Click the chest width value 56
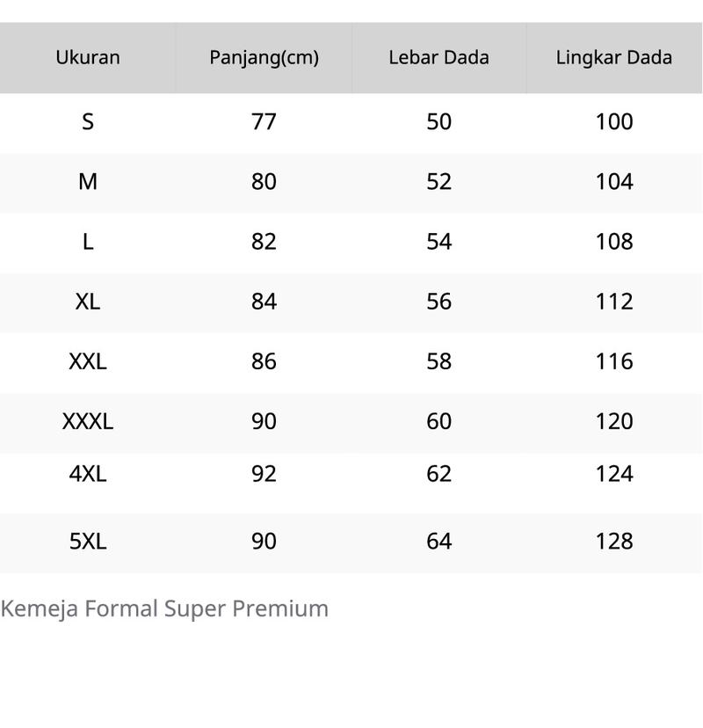The height and width of the screenshot is (728, 703). pyautogui.click(x=439, y=302)
